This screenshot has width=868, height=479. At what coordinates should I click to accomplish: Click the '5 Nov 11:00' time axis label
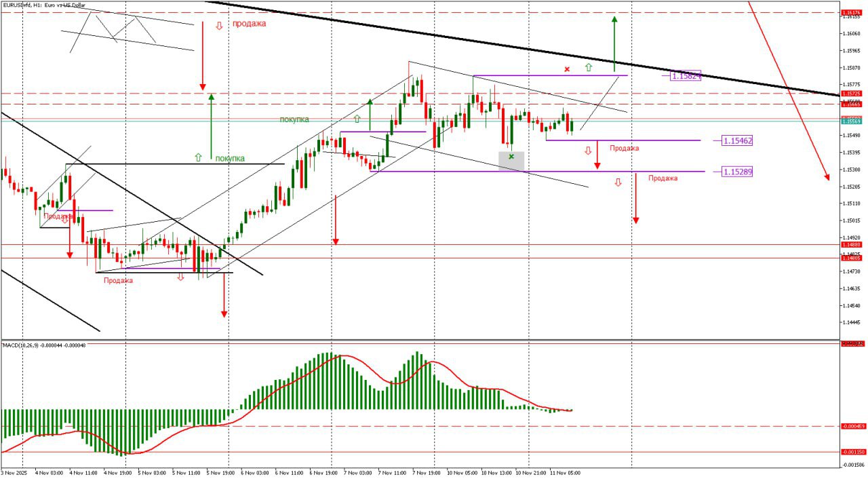[186, 473]
